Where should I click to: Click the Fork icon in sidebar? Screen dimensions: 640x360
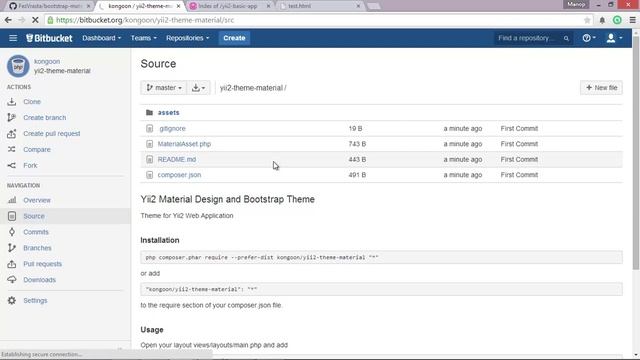(12, 165)
